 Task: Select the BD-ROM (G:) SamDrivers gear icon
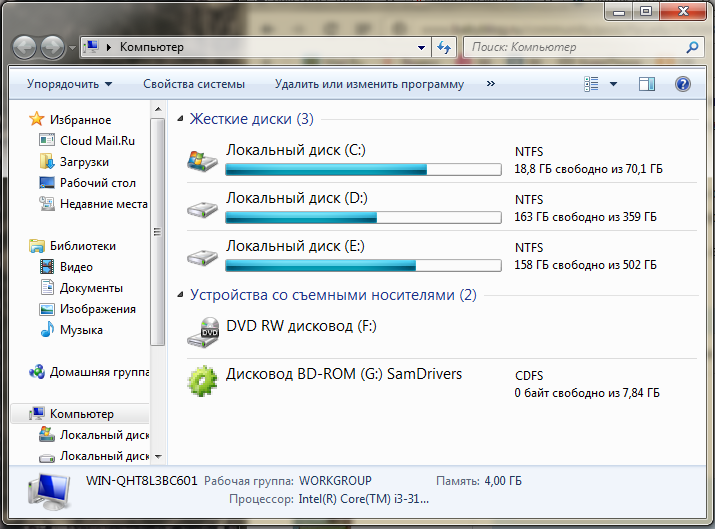202,381
